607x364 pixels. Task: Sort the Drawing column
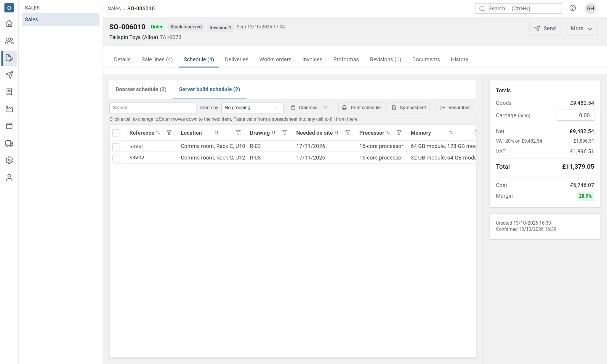pos(273,133)
